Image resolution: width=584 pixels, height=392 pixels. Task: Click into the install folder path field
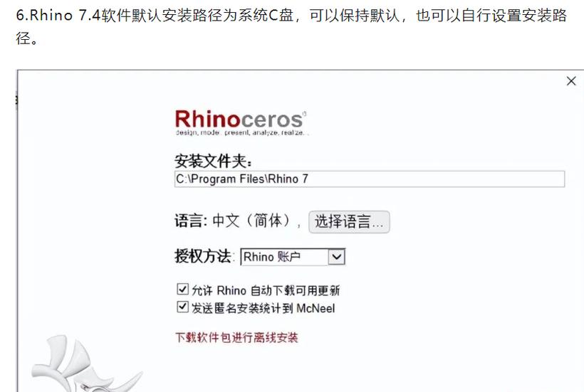click(x=370, y=179)
